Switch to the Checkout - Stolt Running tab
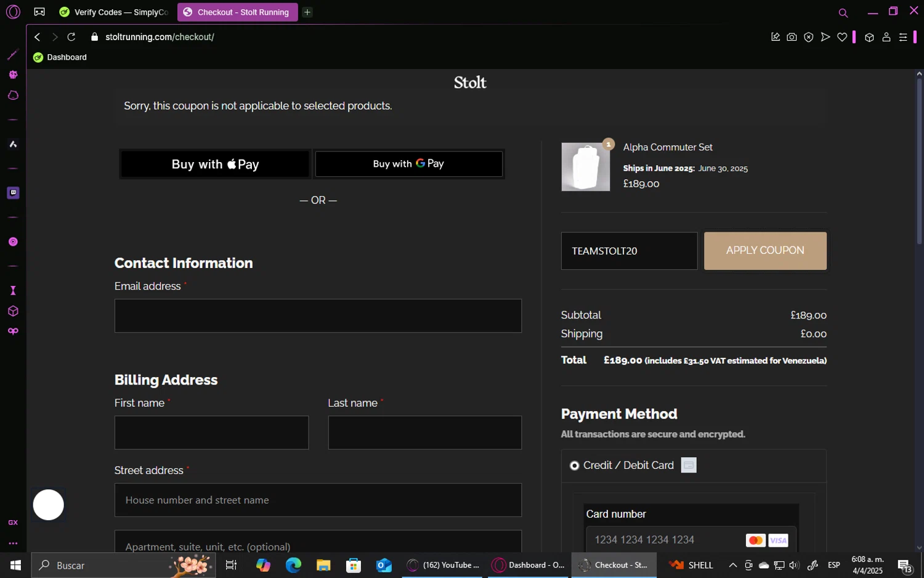This screenshot has width=924, height=578. pos(237,12)
